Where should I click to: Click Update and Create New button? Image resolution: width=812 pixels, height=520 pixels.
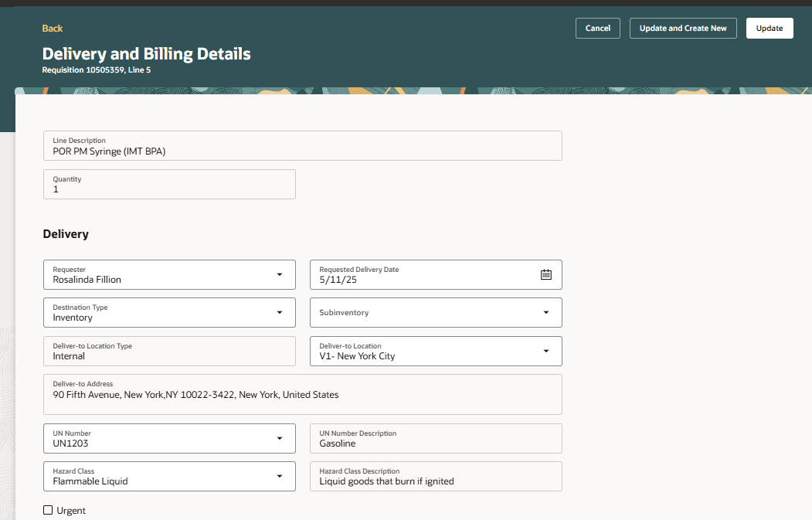pyautogui.click(x=682, y=28)
